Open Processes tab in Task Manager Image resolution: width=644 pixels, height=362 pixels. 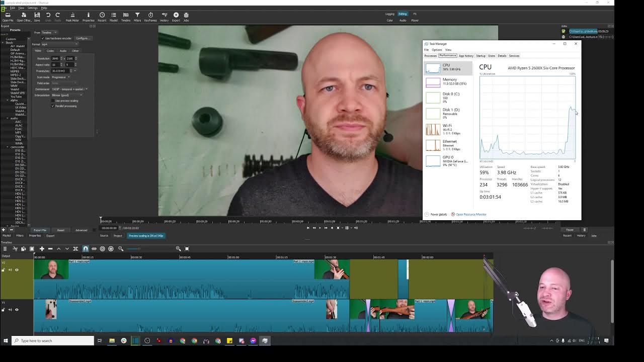click(430, 56)
